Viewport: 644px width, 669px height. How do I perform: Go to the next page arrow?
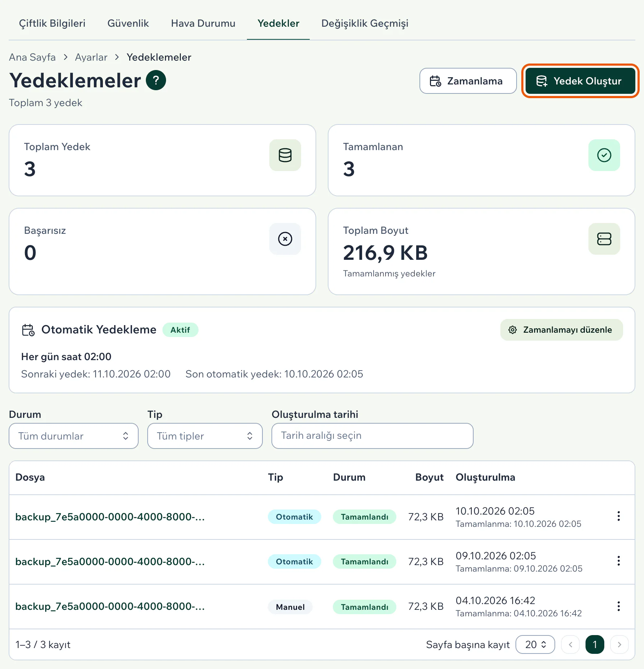click(619, 644)
